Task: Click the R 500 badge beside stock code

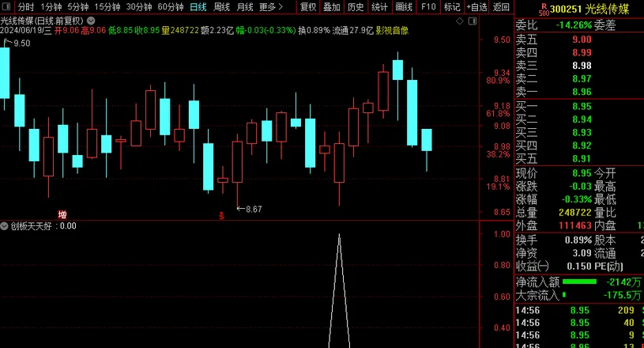Action: pos(544,9)
